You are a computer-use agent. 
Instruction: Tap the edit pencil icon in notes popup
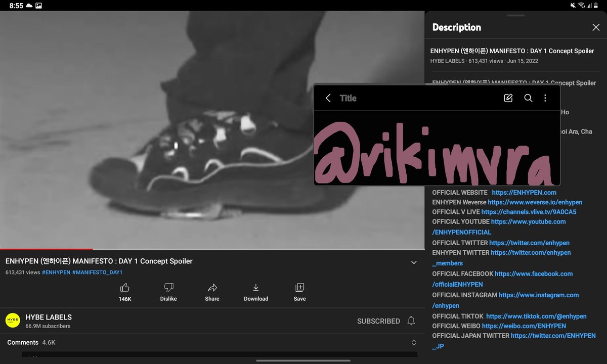pyautogui.click(x=508, y=98)
